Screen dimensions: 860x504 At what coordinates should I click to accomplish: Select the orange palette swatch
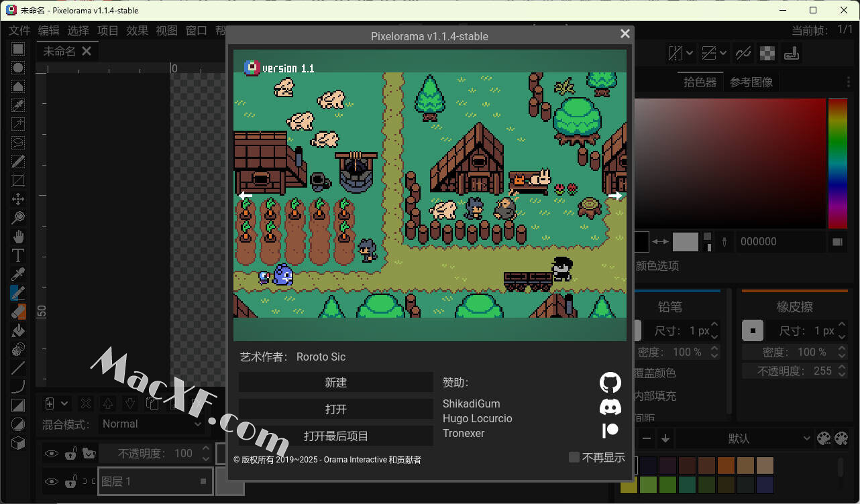[727, 465]
